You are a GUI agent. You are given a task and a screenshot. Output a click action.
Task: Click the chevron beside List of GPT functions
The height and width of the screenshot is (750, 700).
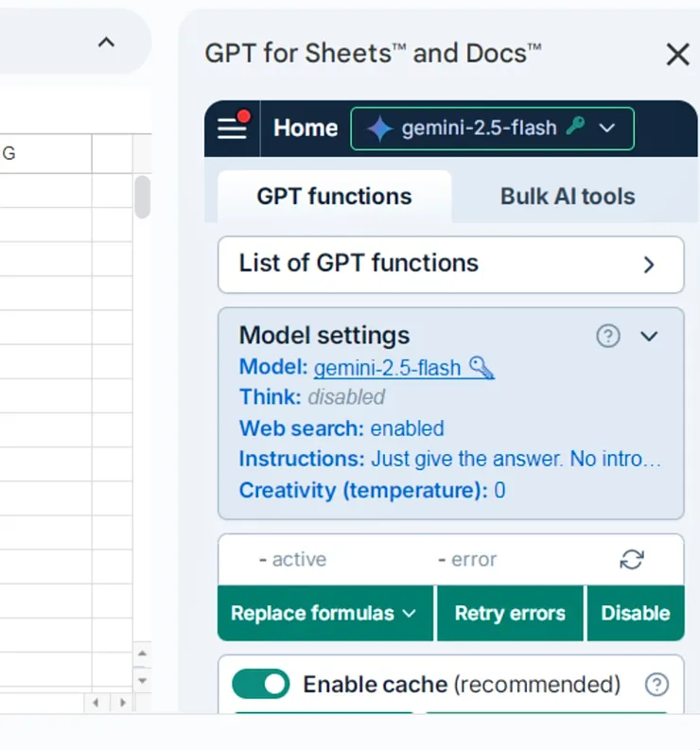[649, 265]
